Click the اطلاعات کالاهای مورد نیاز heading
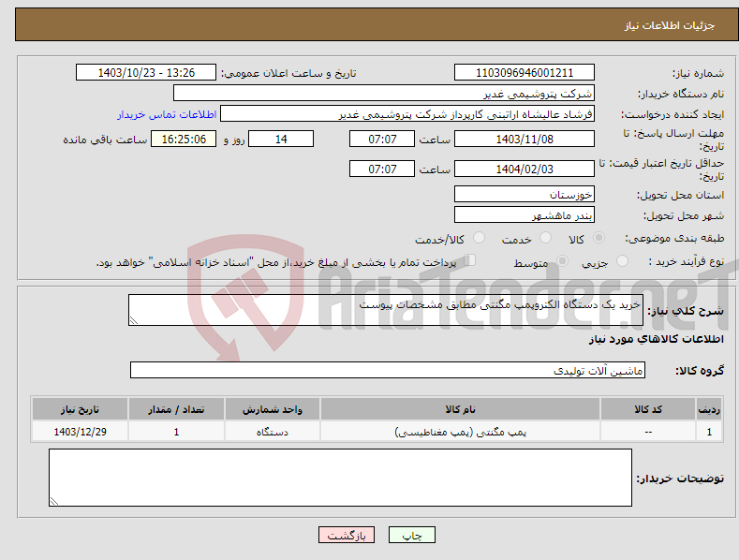Image resolution: width=739 pixels, height=560 pixels. pos(656,339)
